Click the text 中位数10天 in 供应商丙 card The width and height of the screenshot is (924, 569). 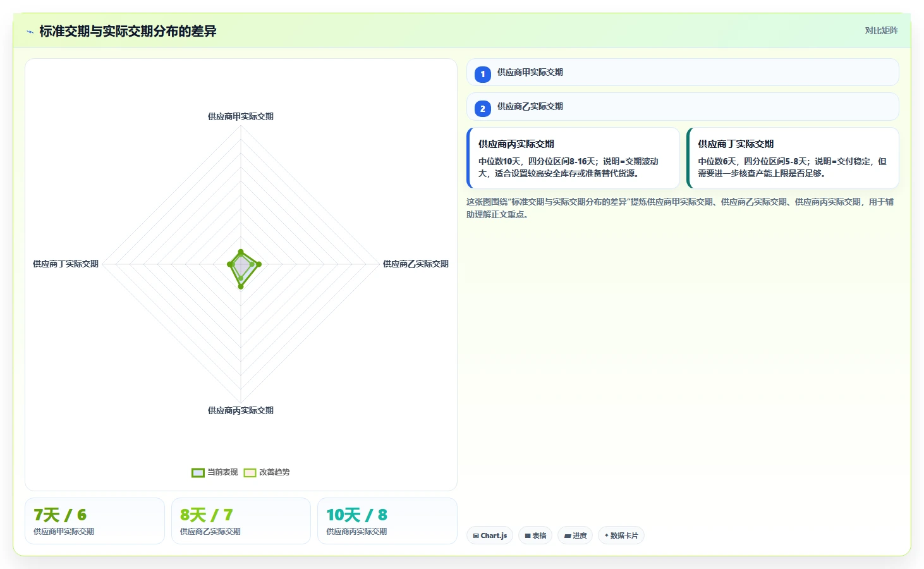501,161
